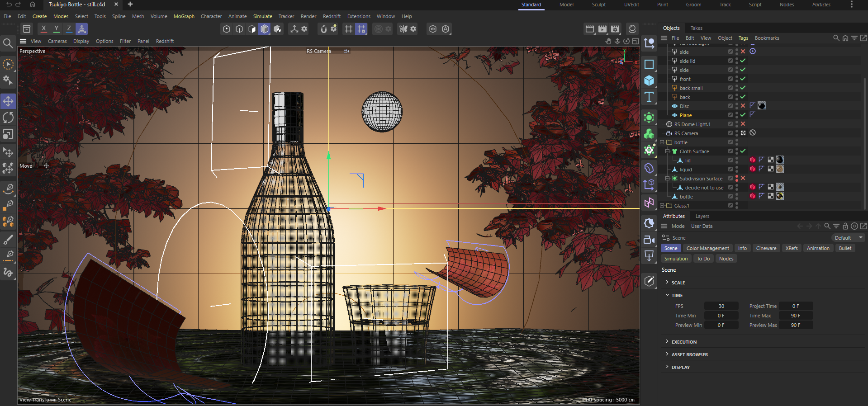Open the MoGraph menu

[x=184, y=16]
